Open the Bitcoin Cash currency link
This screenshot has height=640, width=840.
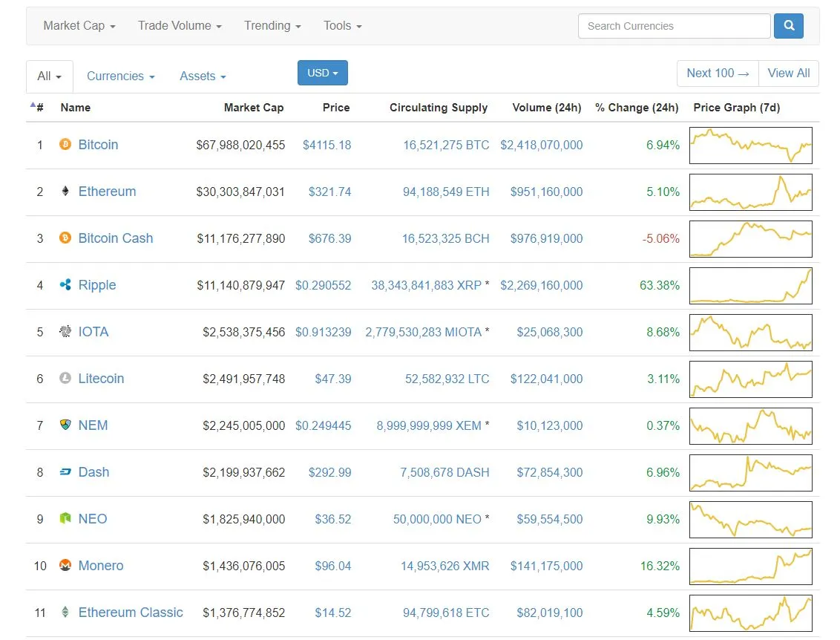click(x=116, y=238)
